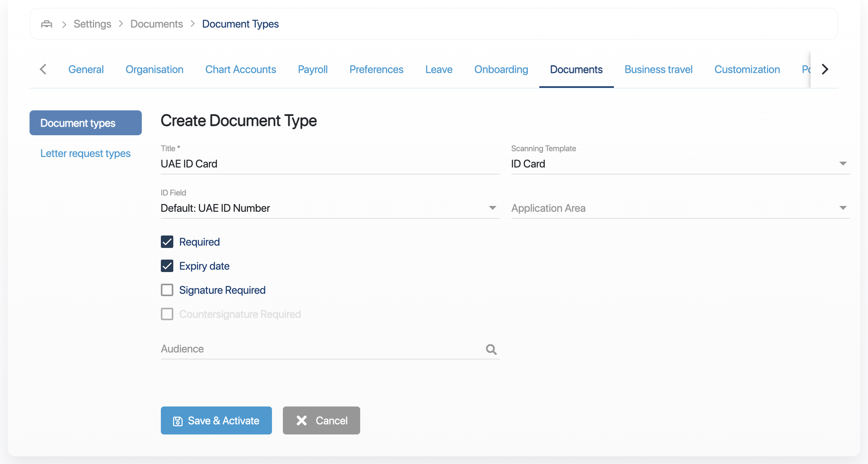868x464 pixels.
Task: Click the briefcase home icon in breadcrumb
Action: coord(46,24)
